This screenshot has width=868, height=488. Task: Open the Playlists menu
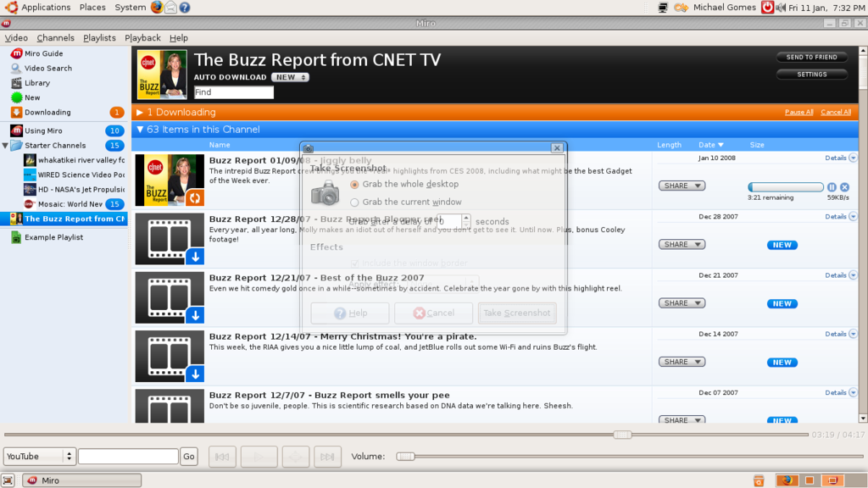point(100,38)
